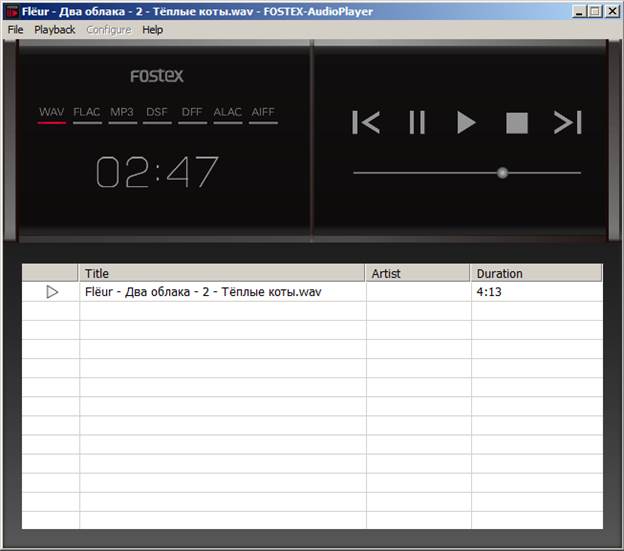Screen dimensions: 624x551
Task: Open the Configure menu
Action: (x=109, y=30)
